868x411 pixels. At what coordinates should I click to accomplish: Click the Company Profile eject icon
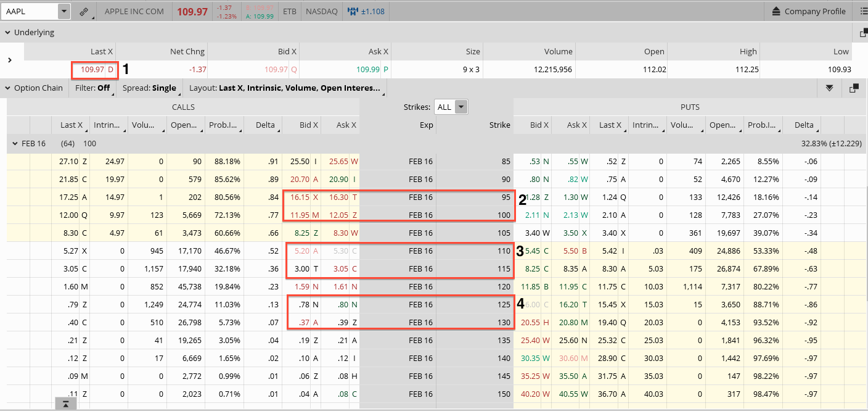pos(776,11)
